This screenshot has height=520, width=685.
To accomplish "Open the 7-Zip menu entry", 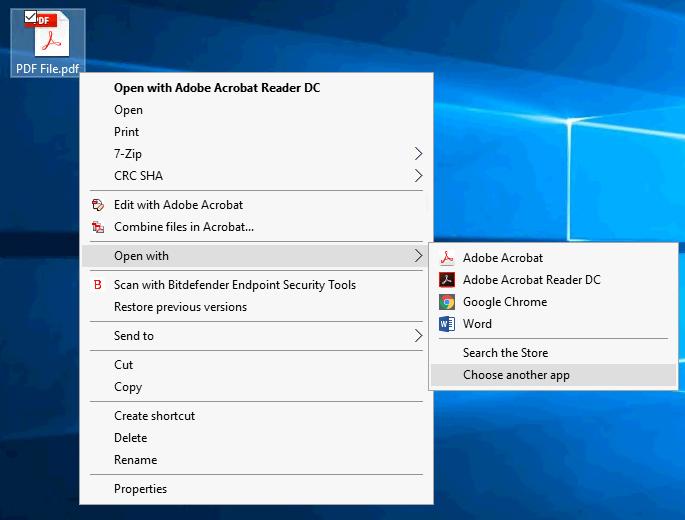I will point(256,154).
